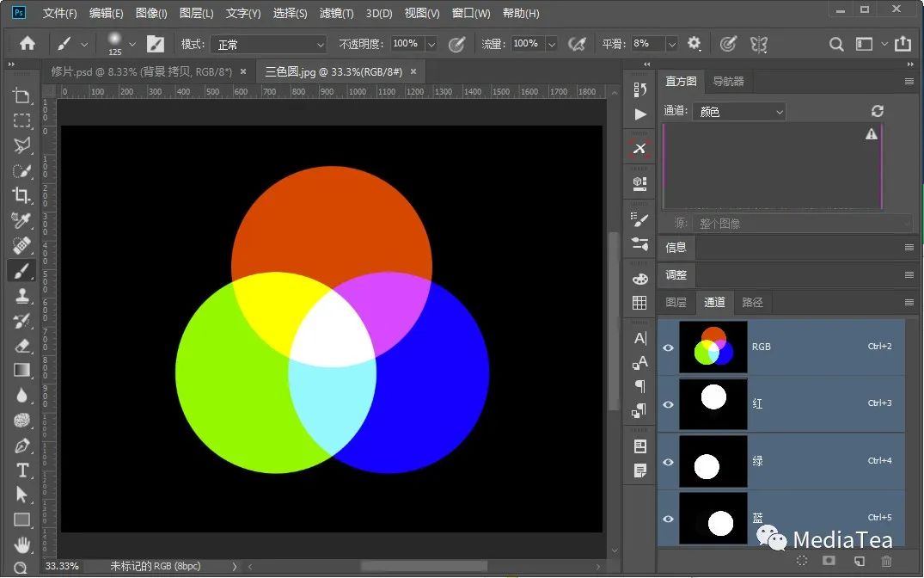Open the Character panel icon
This screenshot has width=924, height=578.
639,338
